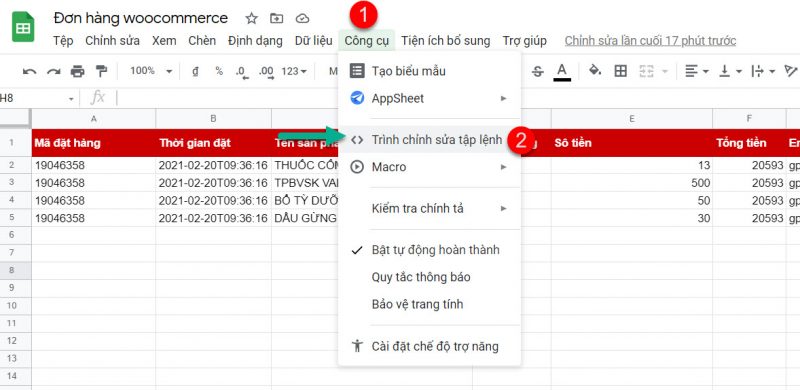The width and height of the screenshot is (800, 390).
Task: Increase decimal places
Action: coord(266,72)
